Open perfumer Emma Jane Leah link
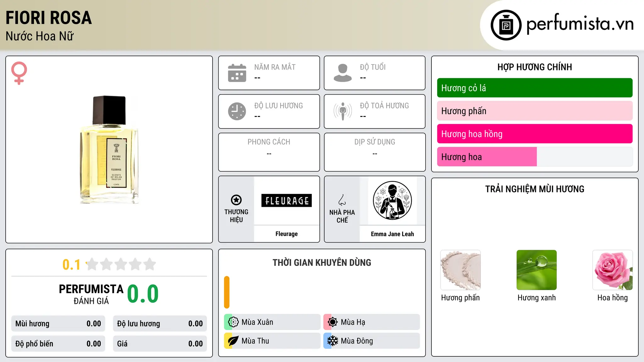This screenshot has width=644, height=362. tap(392, 234)
